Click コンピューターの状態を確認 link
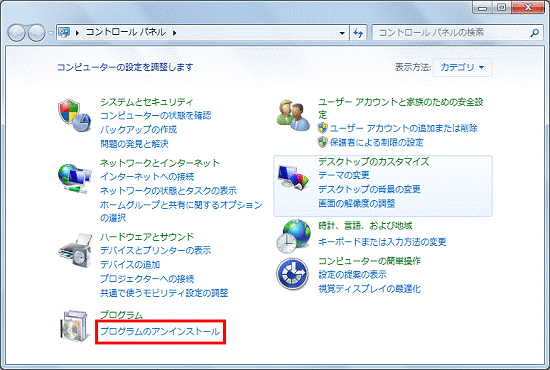 click(x=156, y=116)
